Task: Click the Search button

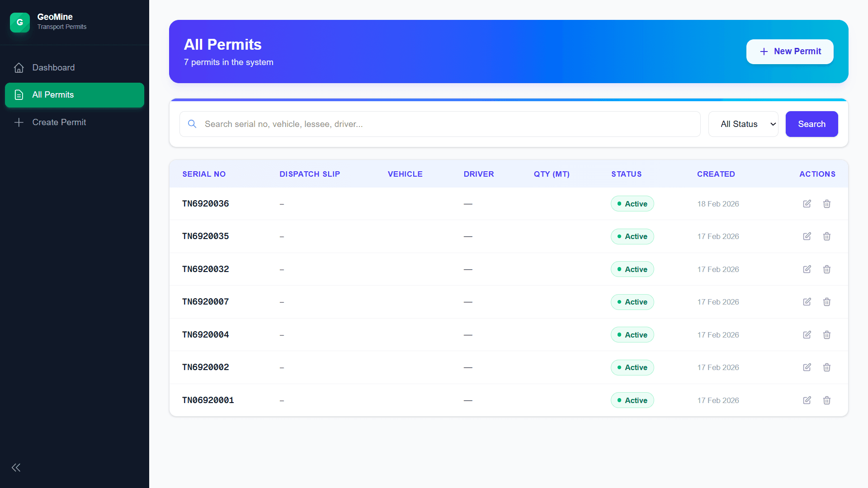Action: point(811,124)
